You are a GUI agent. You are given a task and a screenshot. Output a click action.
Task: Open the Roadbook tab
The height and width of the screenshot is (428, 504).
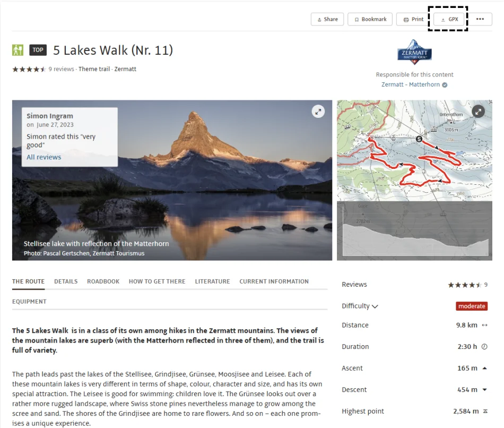[x=103, y=281]
